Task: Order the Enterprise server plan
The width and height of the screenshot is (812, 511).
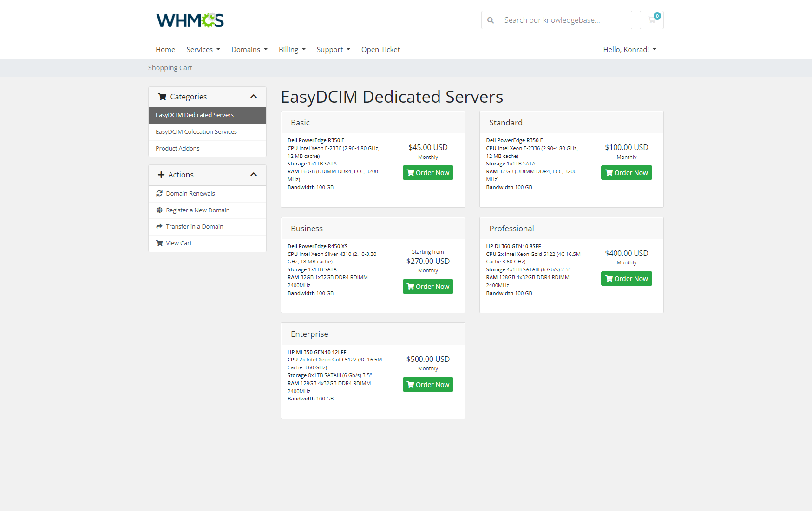Action: pyautogui.click(x=428, y=385)
